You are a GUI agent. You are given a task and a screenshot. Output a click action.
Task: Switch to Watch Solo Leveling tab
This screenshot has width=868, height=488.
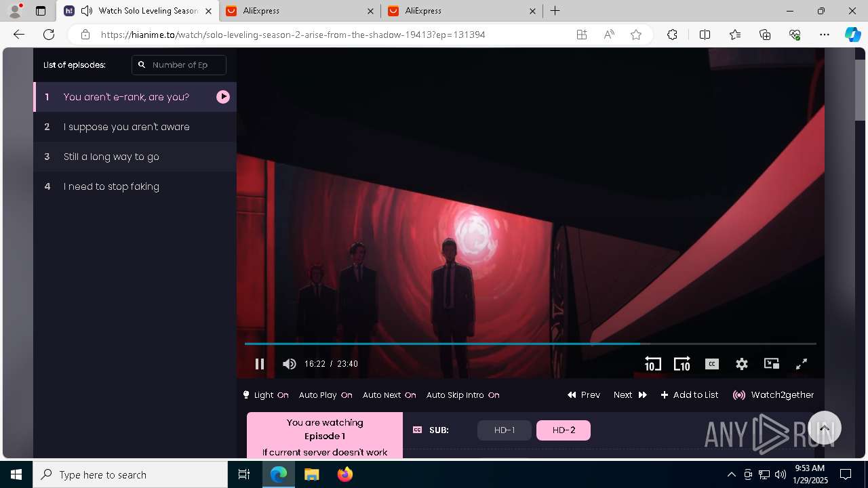(x=138, y=11)
